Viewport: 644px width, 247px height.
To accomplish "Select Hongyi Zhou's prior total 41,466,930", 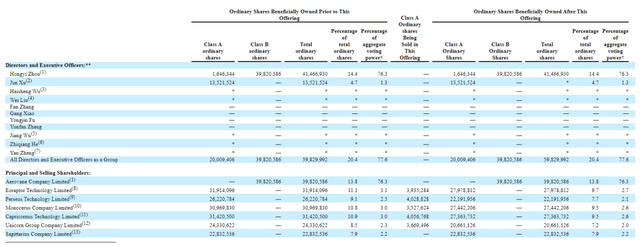I will click(314, 74).
